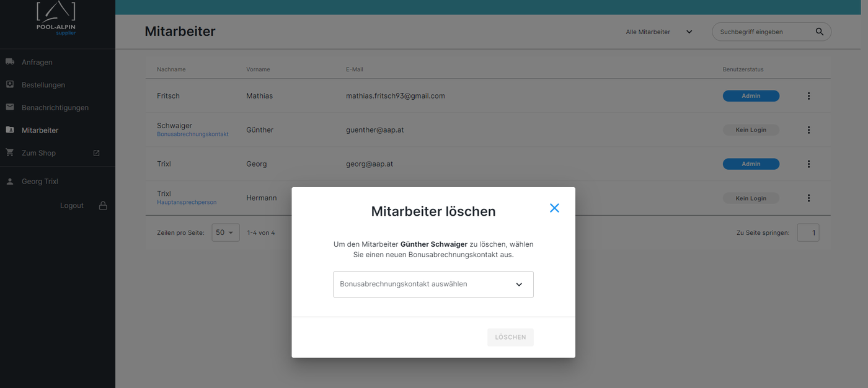Image resolution: width=868 pixels, height=388 pixels.
Task: Click the external link icon beside Zum Shop
Action: click(x=96, y=153)
